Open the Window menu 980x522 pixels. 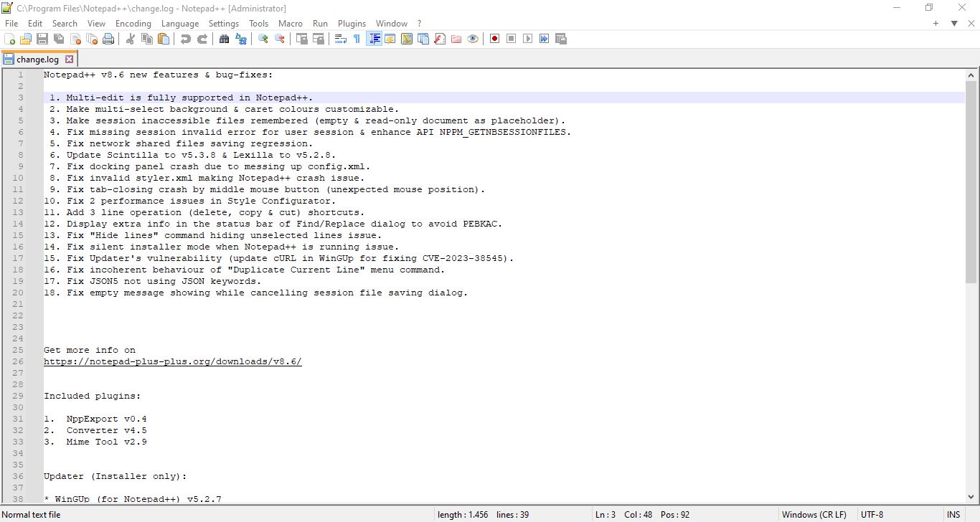[x=392, y=24]
